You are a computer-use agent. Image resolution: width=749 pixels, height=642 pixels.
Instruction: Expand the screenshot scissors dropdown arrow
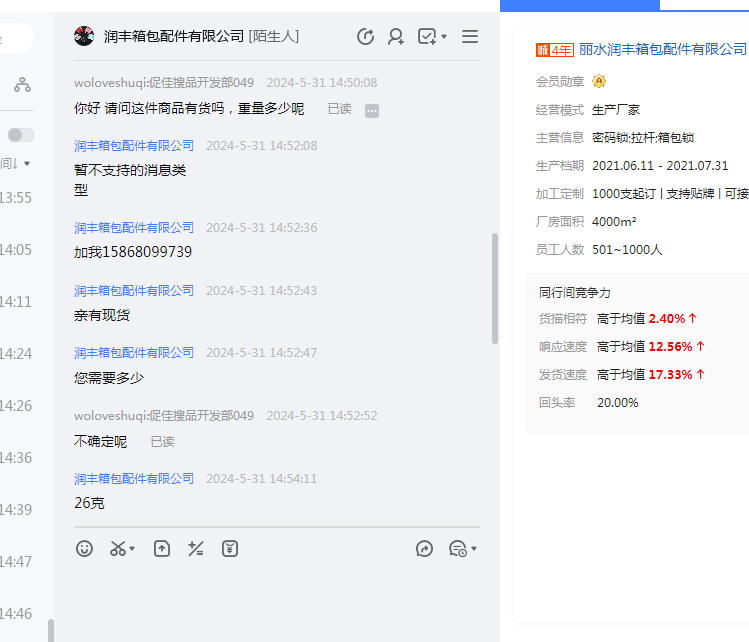133,549
